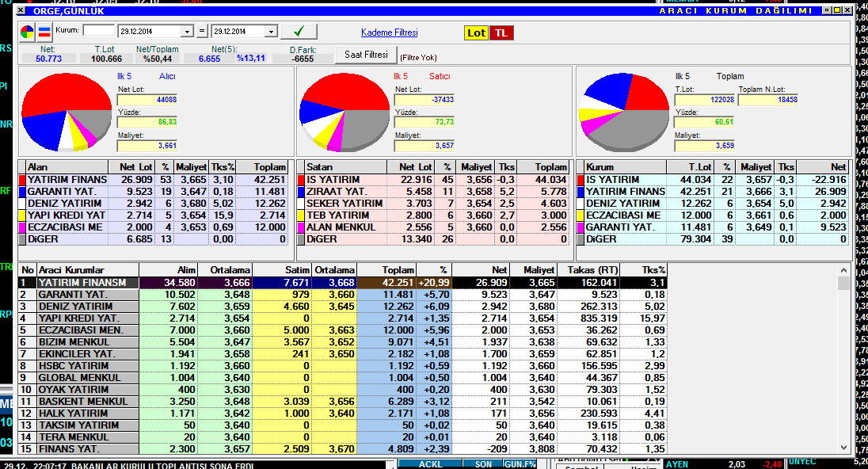
Task: Select the SON tab at the bottom
Action: click(x=482, y=463)
